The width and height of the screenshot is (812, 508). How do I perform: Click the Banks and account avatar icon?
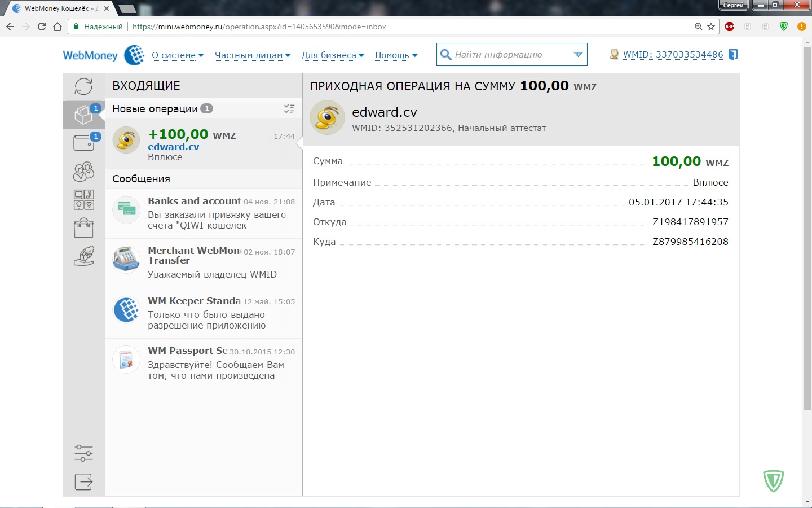(126, 209)
